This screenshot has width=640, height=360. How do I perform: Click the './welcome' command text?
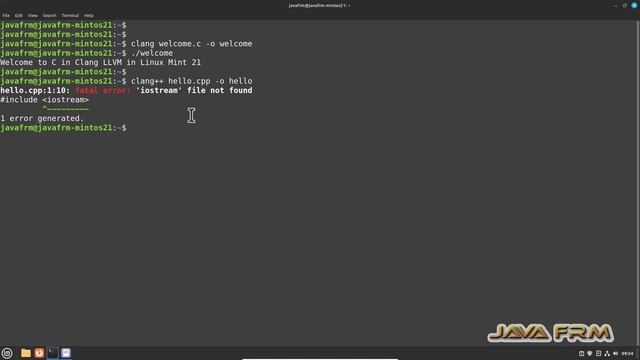coord(152,53)
